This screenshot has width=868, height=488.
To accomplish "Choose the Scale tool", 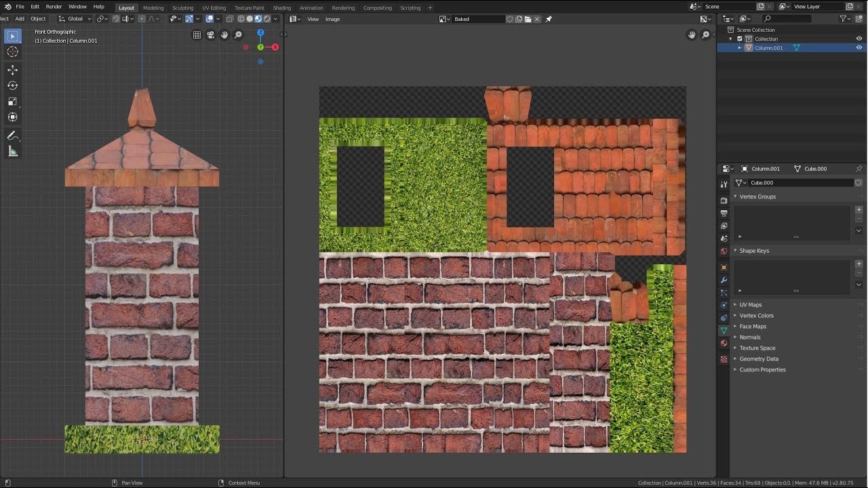I will (12, 101).
